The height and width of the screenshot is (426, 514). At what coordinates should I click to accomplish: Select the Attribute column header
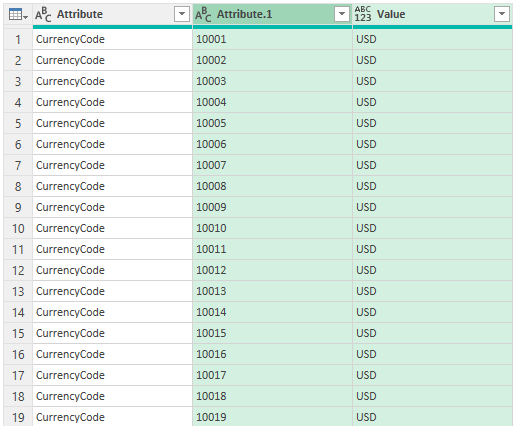[113, 14]
